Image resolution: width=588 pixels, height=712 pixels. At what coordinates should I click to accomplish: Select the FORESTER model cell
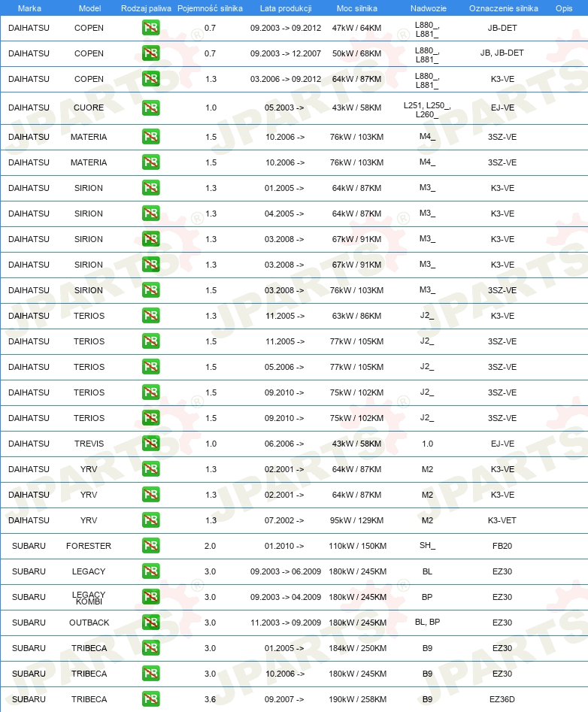tap(89, 546)
